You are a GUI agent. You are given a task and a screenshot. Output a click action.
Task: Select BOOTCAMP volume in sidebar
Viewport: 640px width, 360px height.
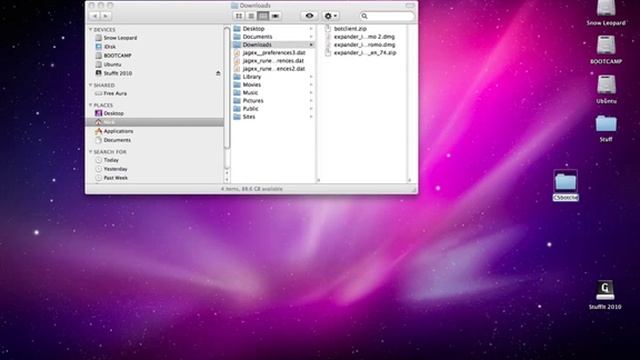click(113, 56)
